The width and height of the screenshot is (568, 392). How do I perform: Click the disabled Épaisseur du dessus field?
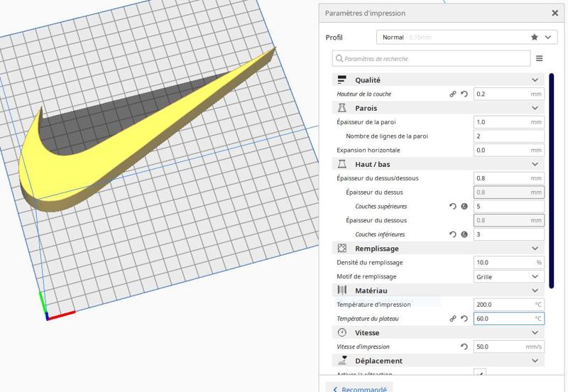point(508,192)
